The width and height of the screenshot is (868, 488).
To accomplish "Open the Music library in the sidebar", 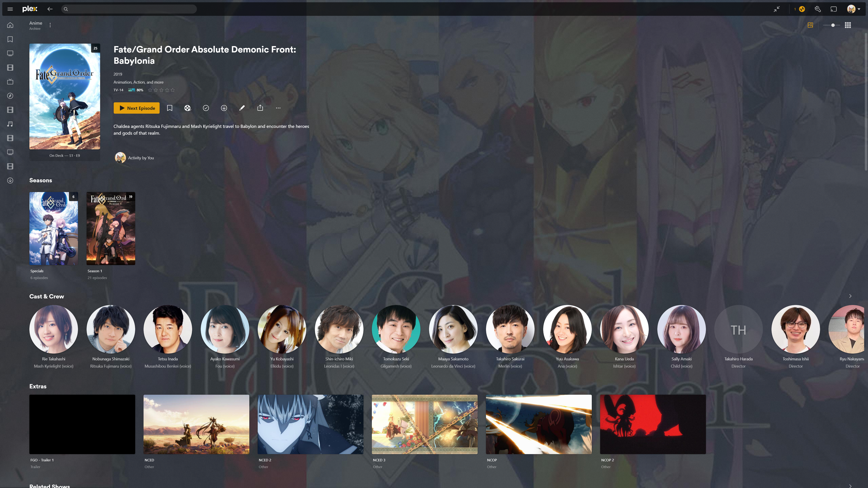I will [10, 124].
